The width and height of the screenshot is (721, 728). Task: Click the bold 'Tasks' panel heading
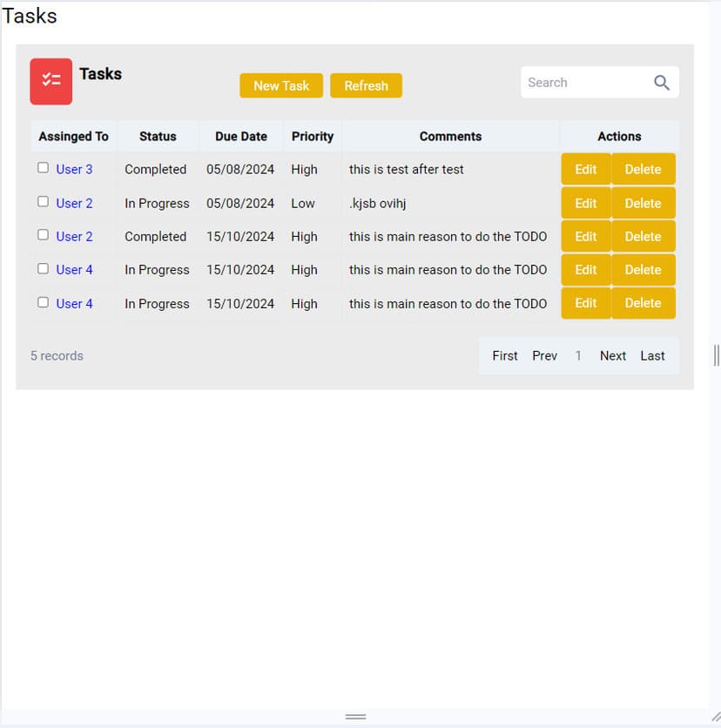click(100, 74)
